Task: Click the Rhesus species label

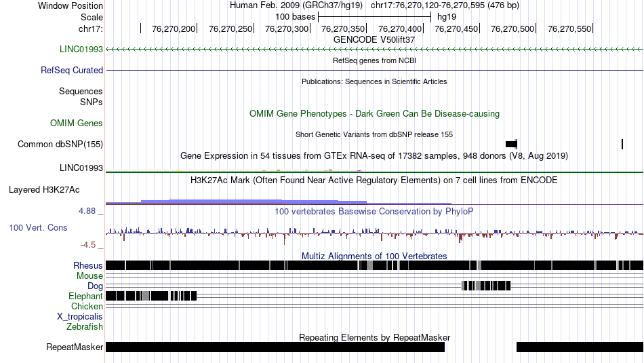Action: tap(88, 265)
